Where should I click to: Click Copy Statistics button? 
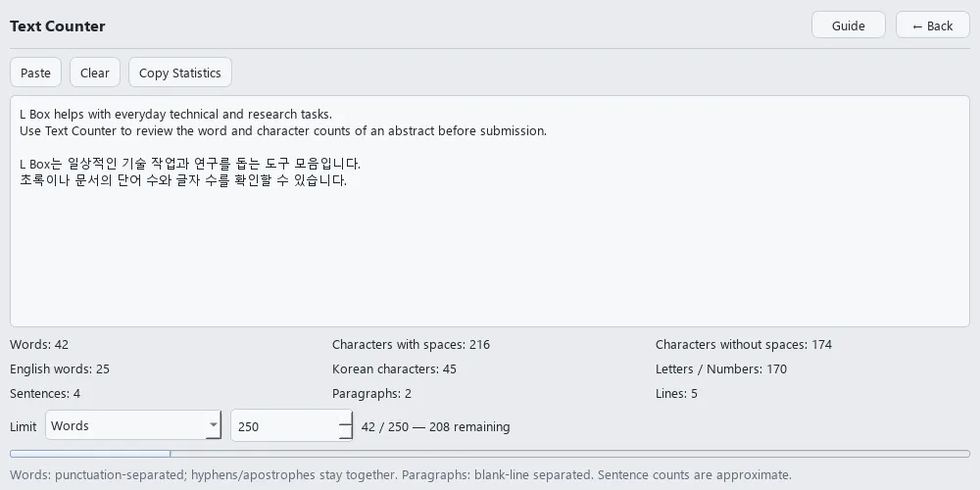[x=180, y=73]
